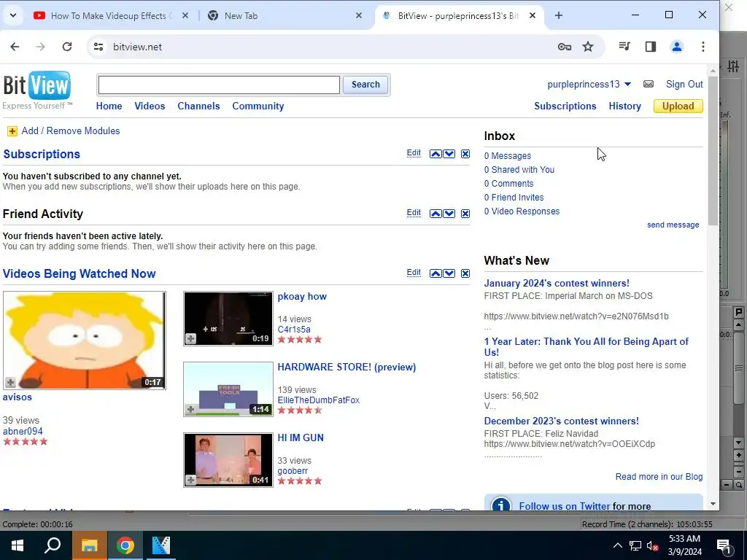Move Videos Being Watched Now module up
This screenshot has width=747, height=560.
pyautogui.click(x=436, y=273)
